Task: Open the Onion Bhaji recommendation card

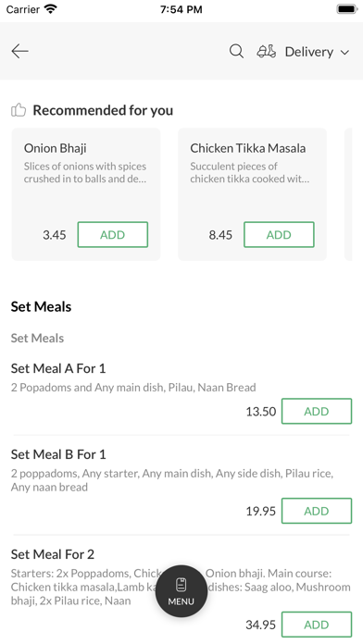Action: [86, 194]
